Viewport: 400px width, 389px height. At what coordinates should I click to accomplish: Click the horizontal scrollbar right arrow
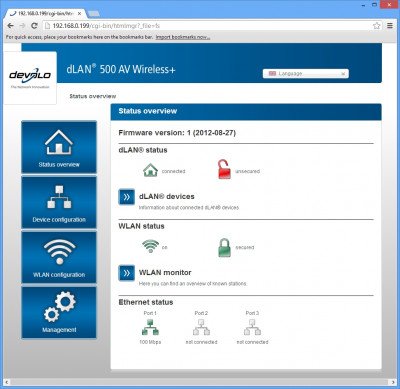[x=393, y=382]
